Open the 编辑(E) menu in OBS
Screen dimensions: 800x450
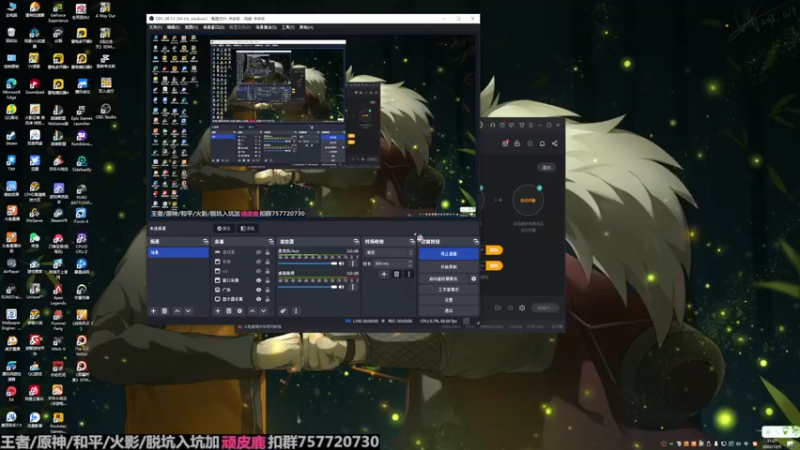tap(173, 27)
